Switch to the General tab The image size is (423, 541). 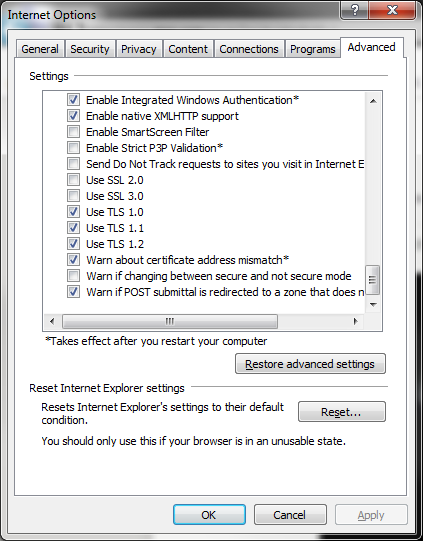point(40,49)
